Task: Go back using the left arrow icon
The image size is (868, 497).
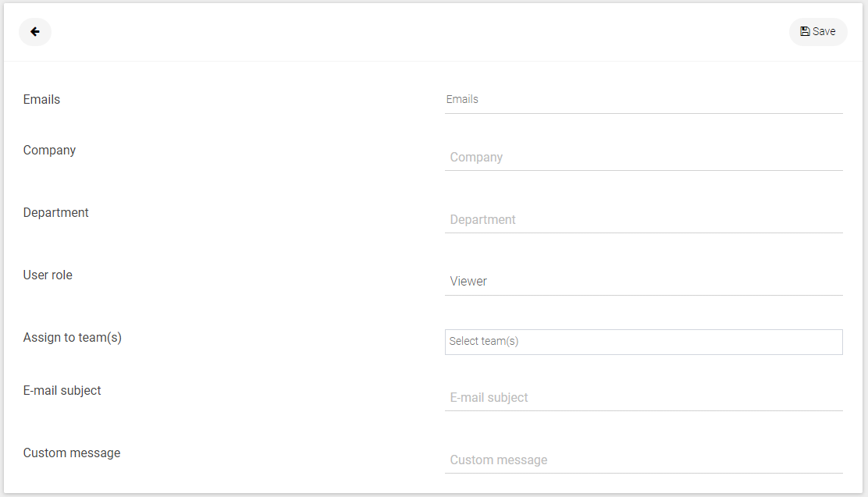Action: (35, 31)
